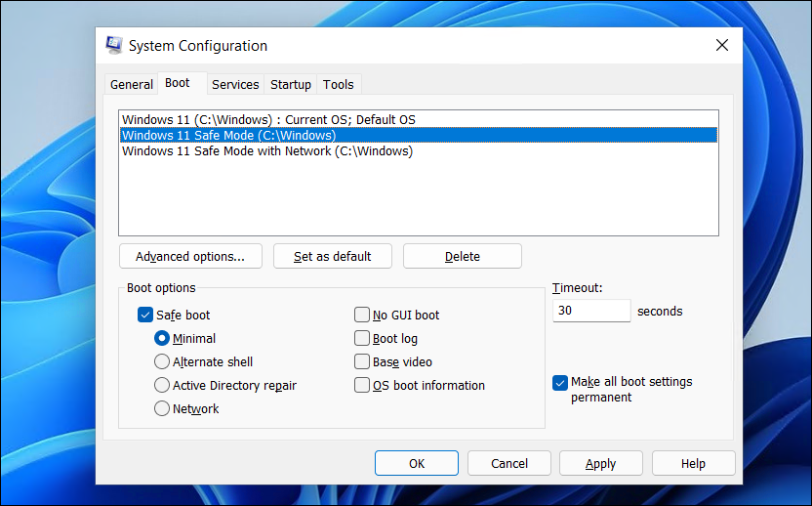Enable the No GUI boot checkbox
This screenshot has width=812, height=506.
pos(362,316)
